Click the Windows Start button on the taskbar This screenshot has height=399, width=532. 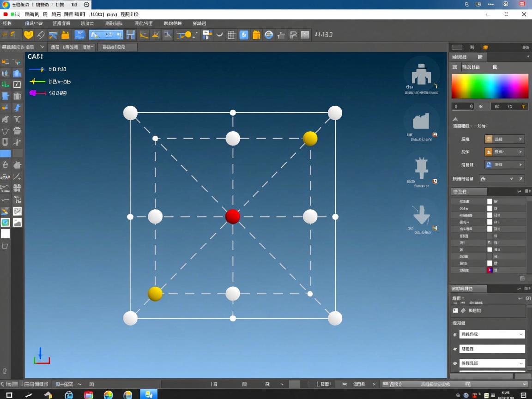(x=9, y=394)
